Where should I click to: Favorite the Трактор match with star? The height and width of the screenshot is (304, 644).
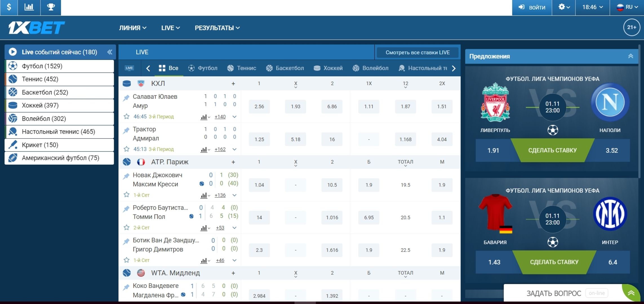(x=126, y=149)
